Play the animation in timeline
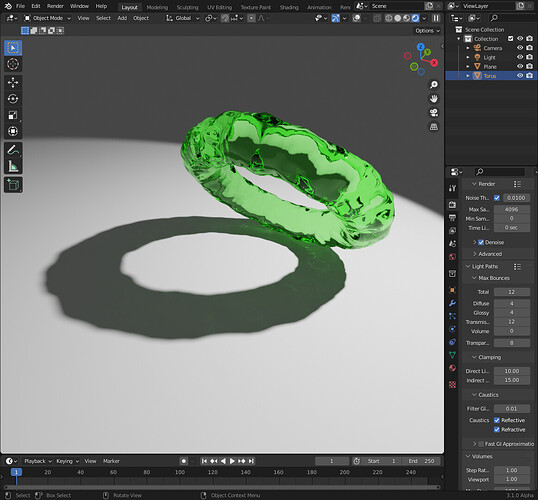The height and width of the screenshot is (500, 538). coord(232,461)
